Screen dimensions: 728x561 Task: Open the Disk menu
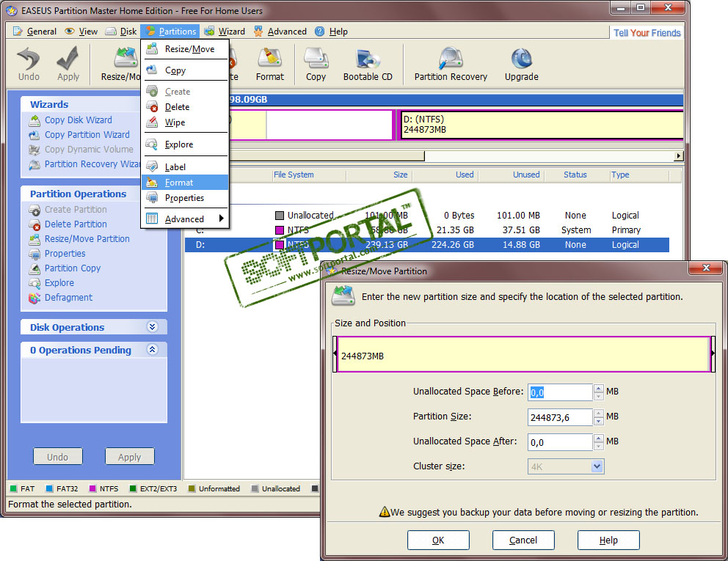[x=121, y=32]
